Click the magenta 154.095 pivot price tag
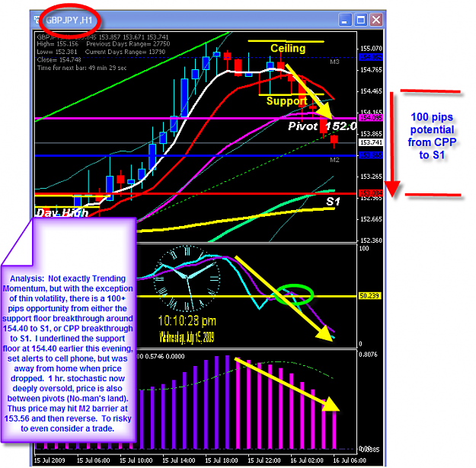 (371, 118)
